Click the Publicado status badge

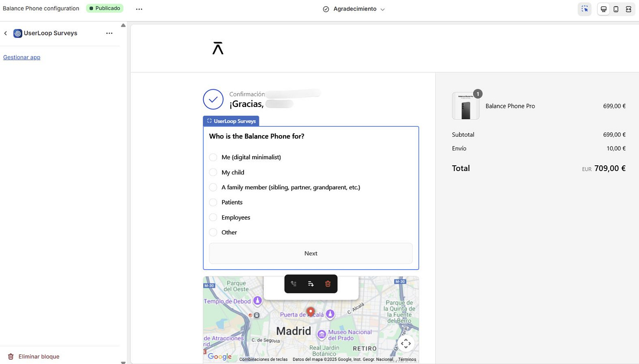coord(104,8)
